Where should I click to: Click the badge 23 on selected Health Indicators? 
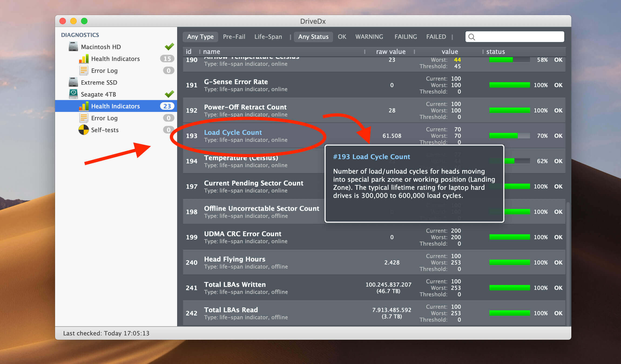pyautogui.click(x=167, y=106)
